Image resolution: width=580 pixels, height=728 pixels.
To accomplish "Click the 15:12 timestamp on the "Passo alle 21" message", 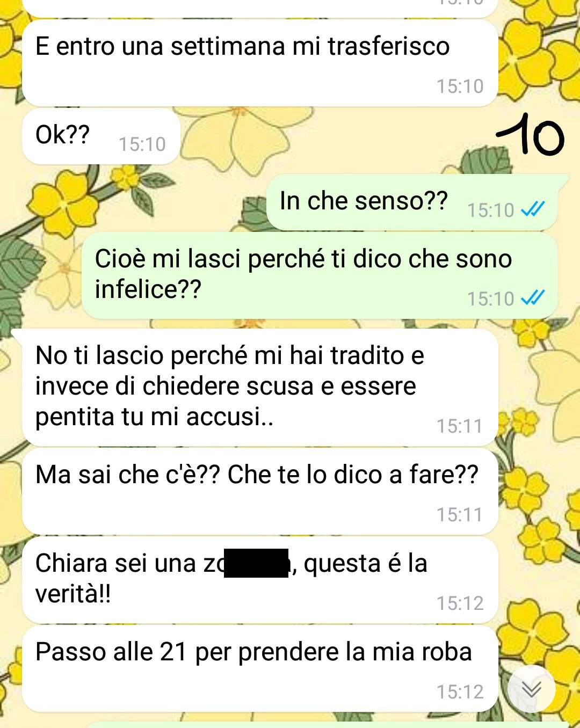I will (x=460, y=691).
